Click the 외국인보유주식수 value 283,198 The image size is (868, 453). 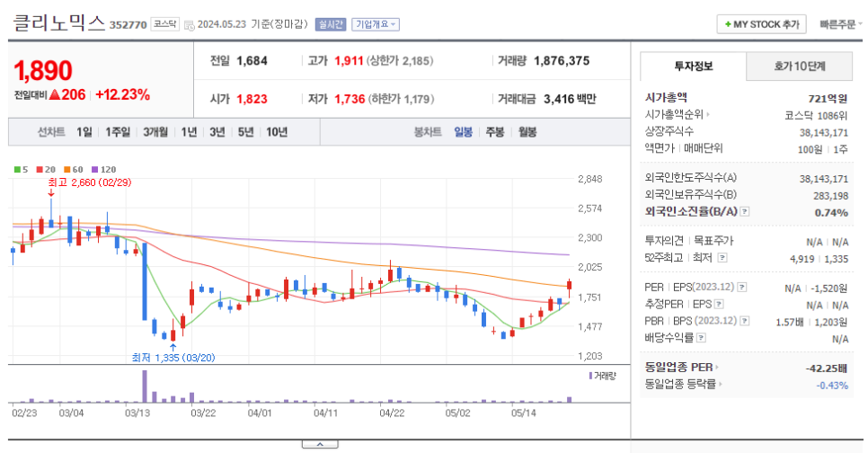[x=830, y=196]
